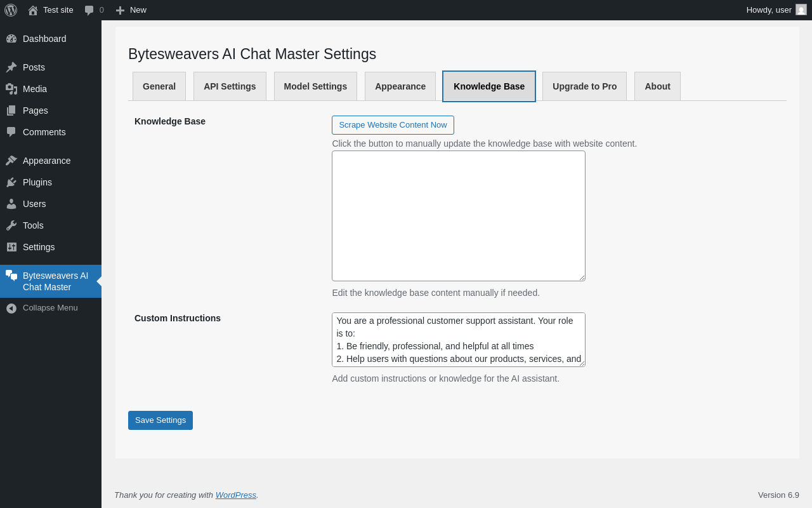Open the Tools wrench icon

tap(11, 225)
